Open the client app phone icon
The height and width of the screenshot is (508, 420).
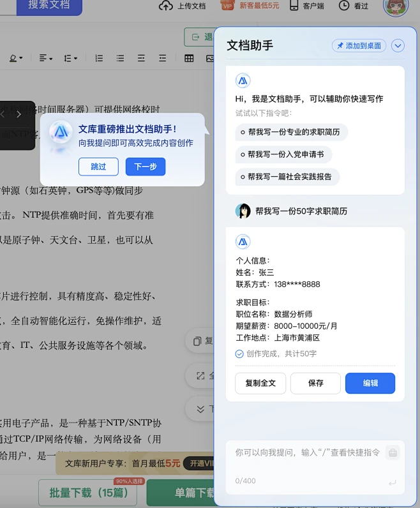click(294, 6)
